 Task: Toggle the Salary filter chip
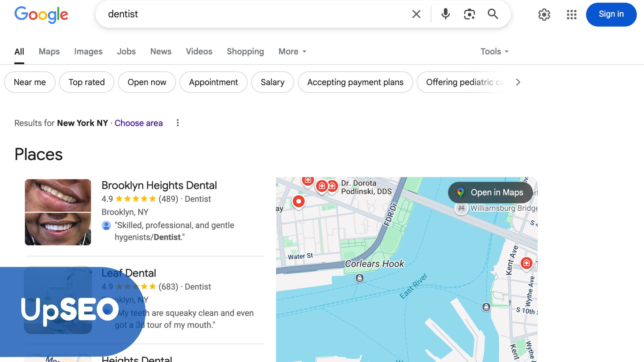(x=273, y=82)
